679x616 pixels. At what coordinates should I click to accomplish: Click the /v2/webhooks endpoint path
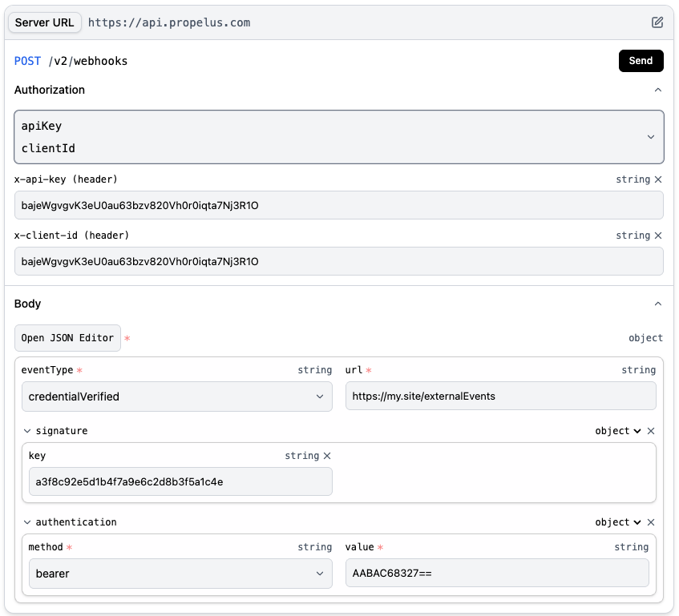point(88,61)
